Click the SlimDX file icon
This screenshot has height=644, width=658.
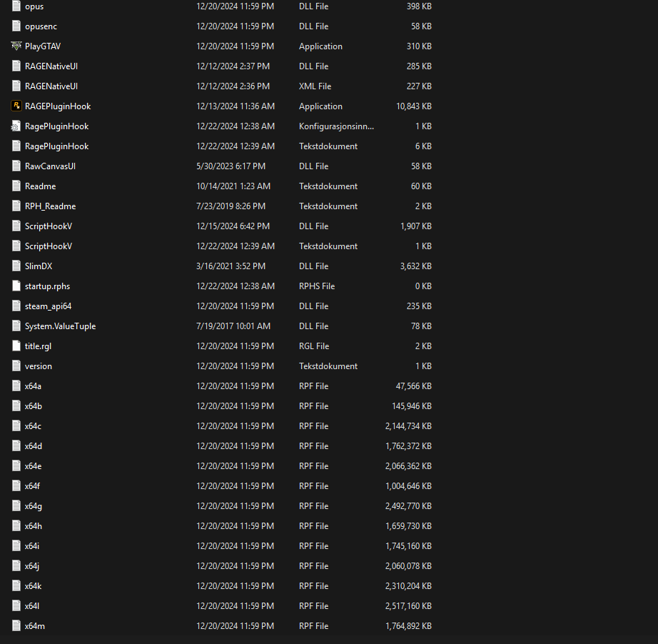(x=16, y=266)
